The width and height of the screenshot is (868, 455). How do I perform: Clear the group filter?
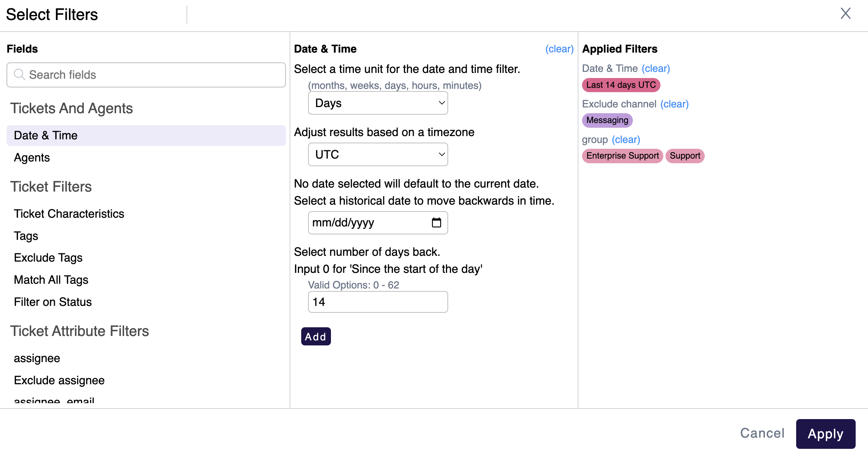point(626,139)
